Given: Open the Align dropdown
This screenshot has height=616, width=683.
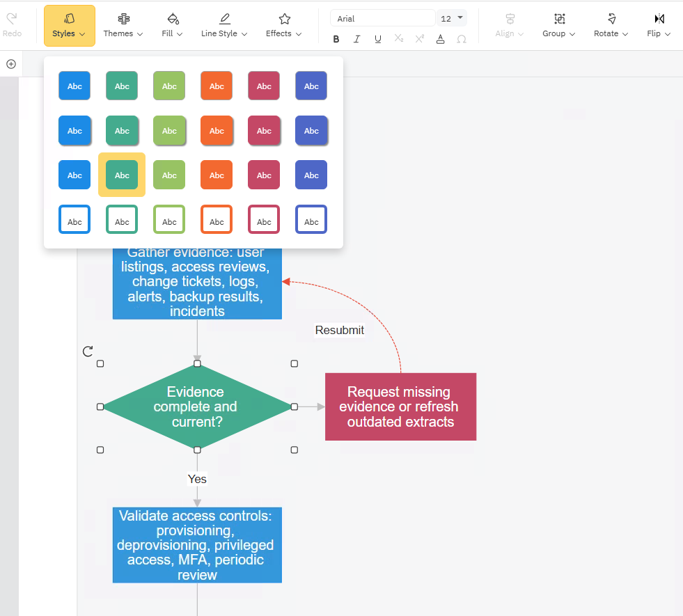Looking at the screenshot, I should (509, 26).
